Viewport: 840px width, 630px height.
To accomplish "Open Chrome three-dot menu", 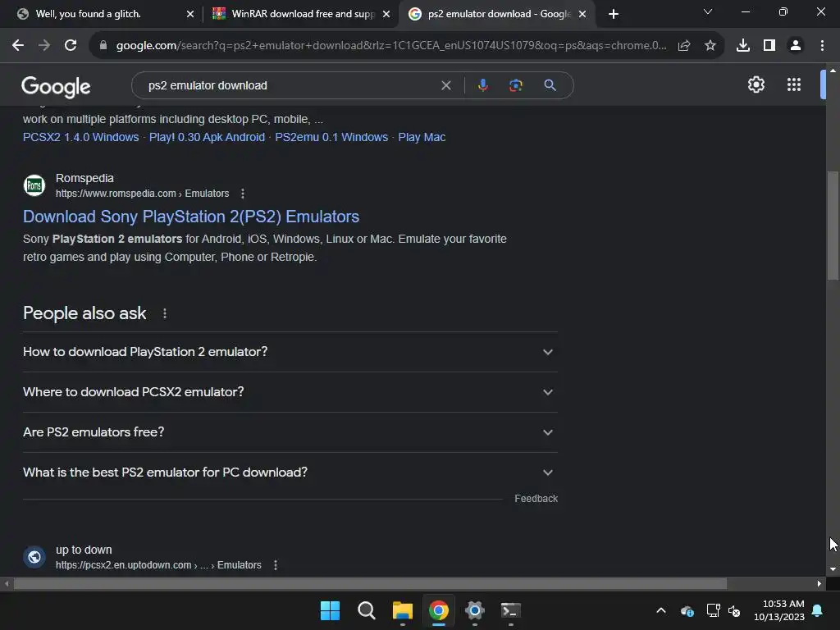I will click(822, 46).
